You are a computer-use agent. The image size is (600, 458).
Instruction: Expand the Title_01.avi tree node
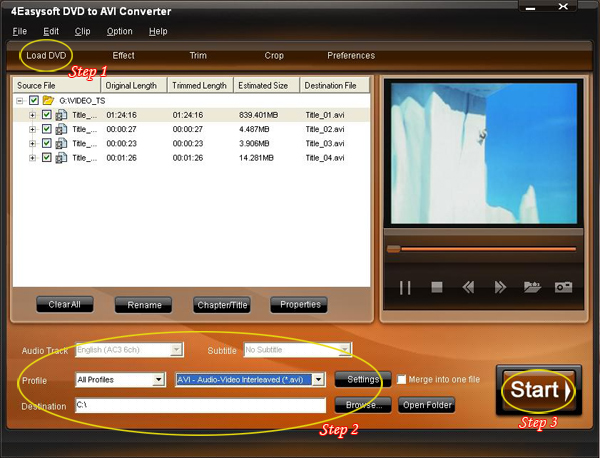click(33, 115)
